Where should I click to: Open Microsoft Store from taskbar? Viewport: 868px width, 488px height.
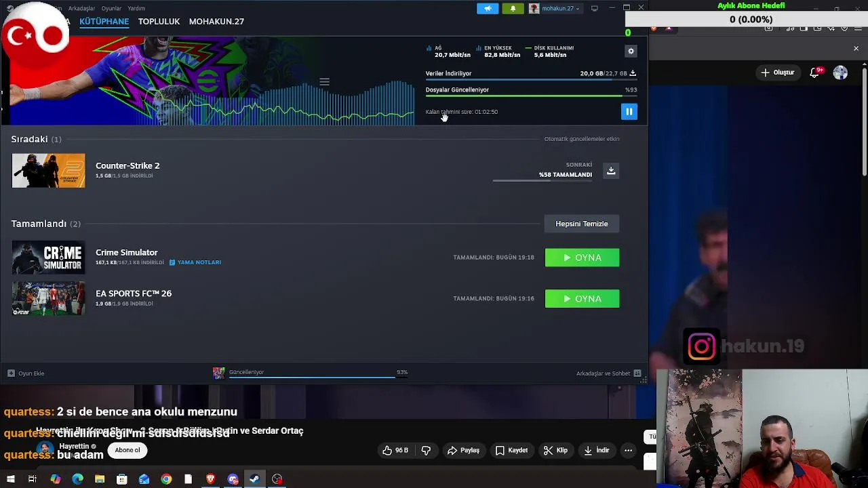tap(122, 479)
